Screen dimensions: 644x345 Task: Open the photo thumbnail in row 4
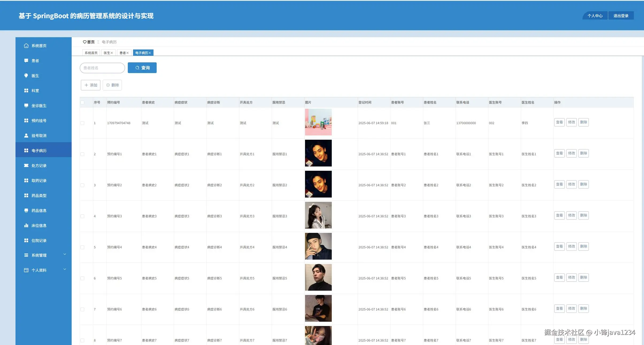click(318, 215)
